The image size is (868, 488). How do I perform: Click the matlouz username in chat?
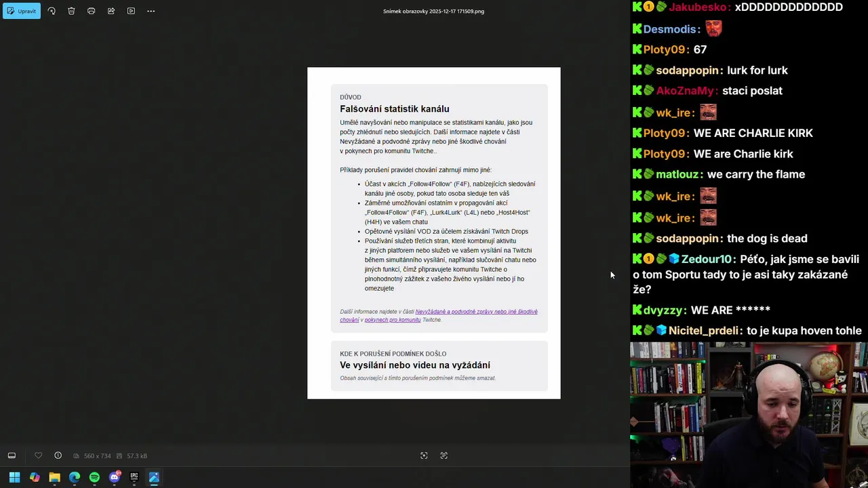coord(678,174)
